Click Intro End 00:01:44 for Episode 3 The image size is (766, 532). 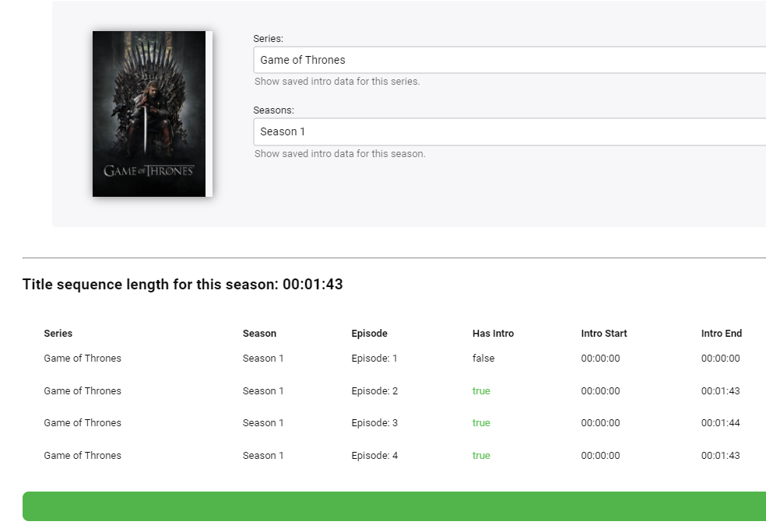point(721,422)
